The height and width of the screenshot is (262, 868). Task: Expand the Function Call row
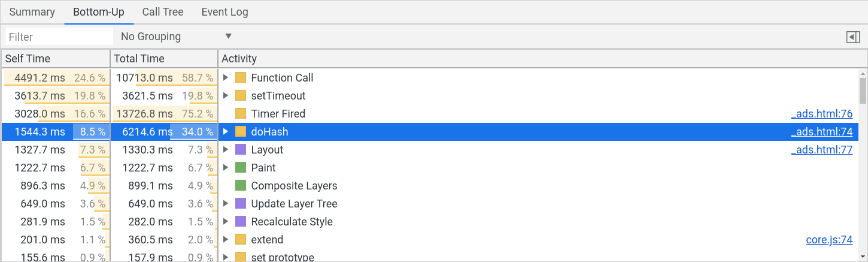point(226,78)
